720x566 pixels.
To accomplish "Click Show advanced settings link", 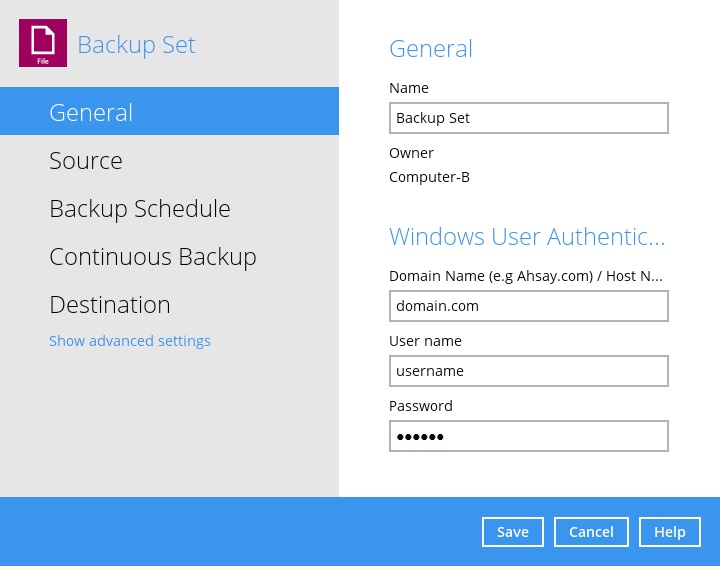I will (130, 341).
